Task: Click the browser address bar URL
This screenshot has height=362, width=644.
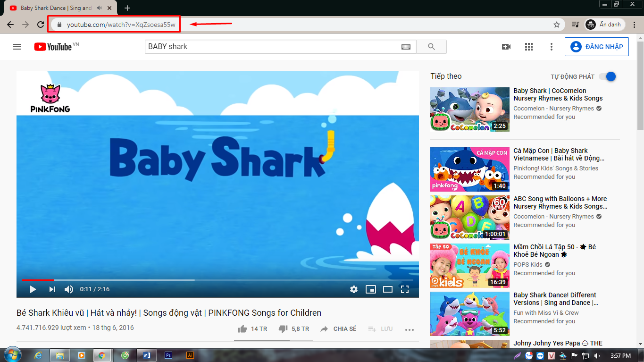Action: [121, 25]
